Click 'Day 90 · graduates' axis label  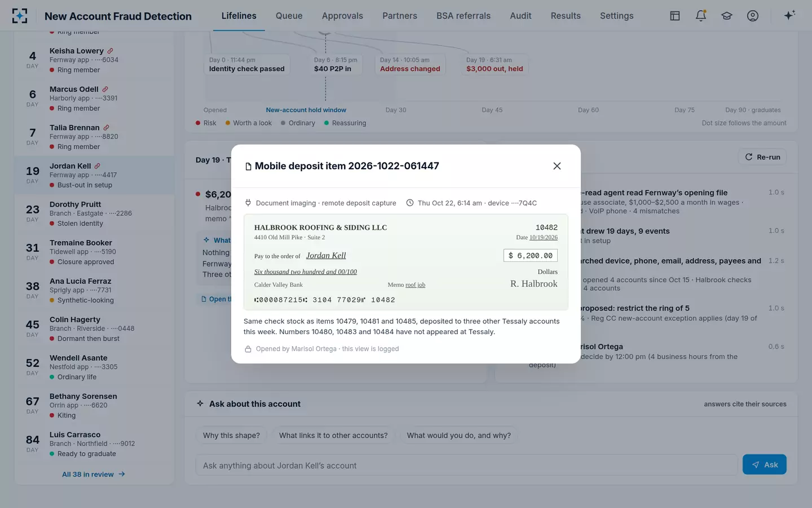[x=753, y=110]
